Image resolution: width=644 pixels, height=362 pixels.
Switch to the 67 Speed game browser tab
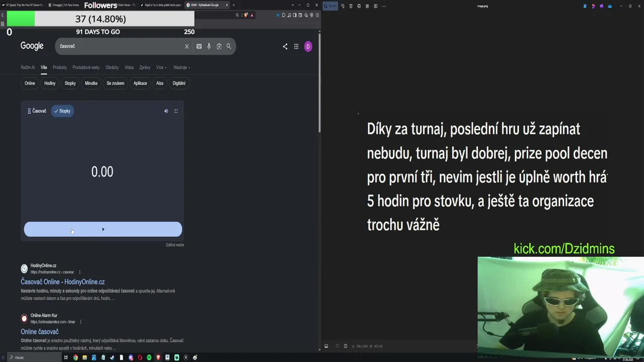pos(24,5)
